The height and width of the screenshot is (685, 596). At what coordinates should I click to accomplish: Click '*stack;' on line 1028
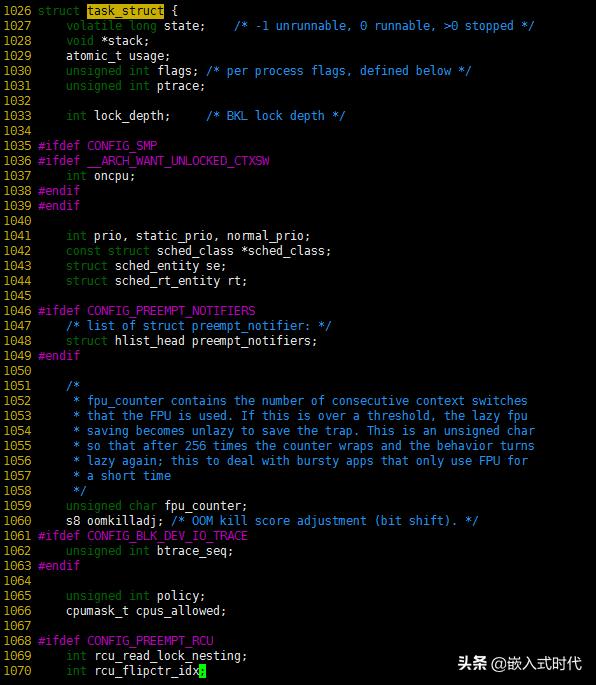point(125,41)
